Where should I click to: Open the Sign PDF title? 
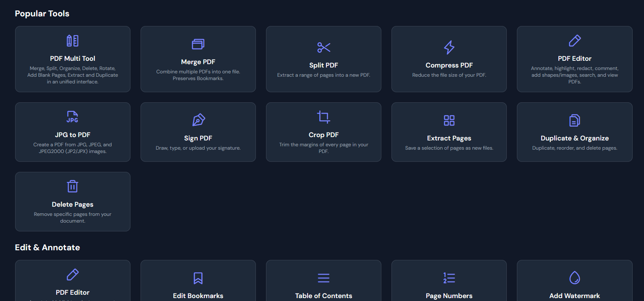click(x=198, y=138)
